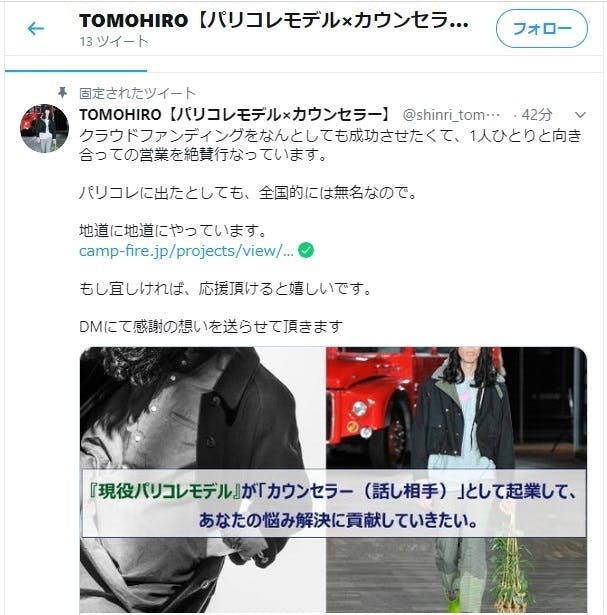Click the DMにて感謝 tweet line

[211, 327]
